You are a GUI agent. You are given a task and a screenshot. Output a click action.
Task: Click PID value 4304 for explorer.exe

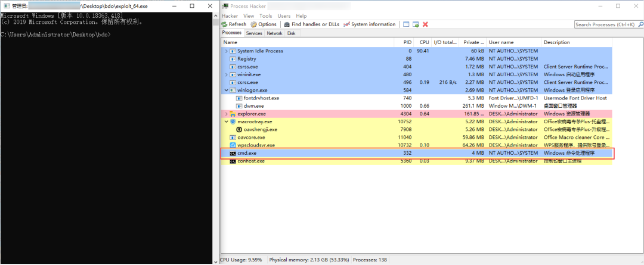406,114
